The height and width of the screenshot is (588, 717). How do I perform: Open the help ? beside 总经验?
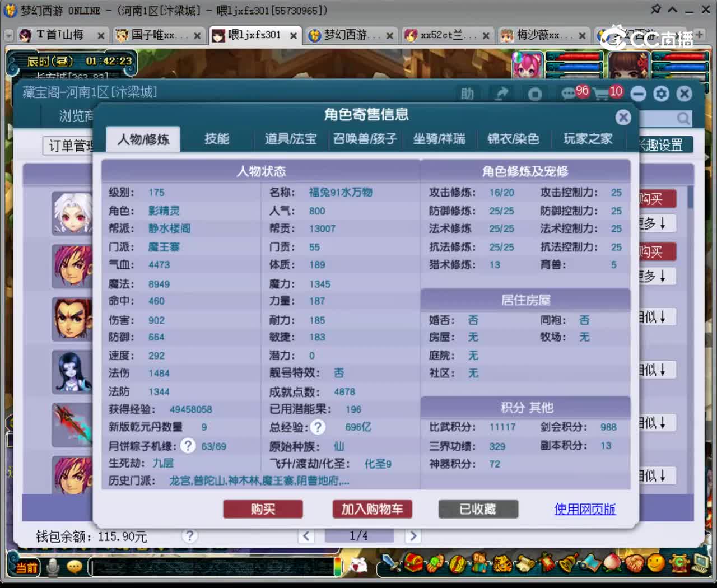coord(318,427)
